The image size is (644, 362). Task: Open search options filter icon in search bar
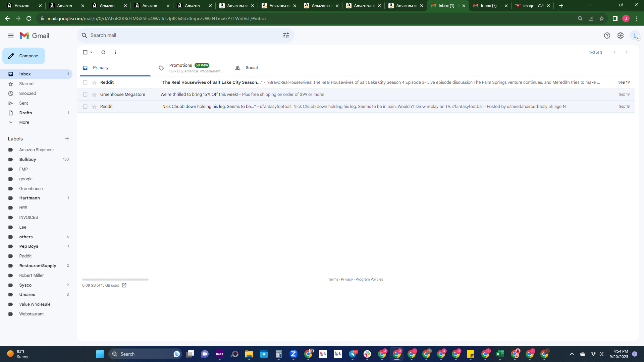tap(286, 35)
